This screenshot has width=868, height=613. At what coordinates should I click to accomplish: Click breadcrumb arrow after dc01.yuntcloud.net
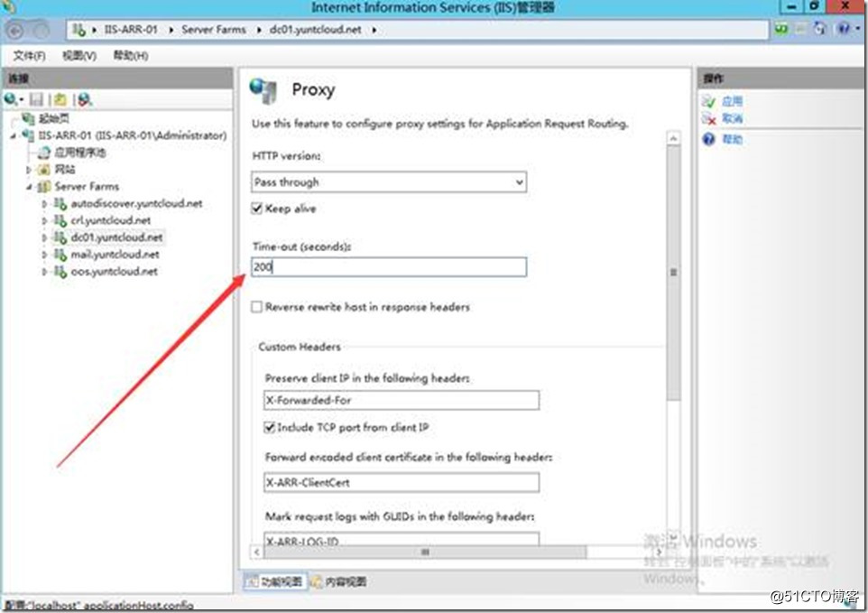coord(374,30)
